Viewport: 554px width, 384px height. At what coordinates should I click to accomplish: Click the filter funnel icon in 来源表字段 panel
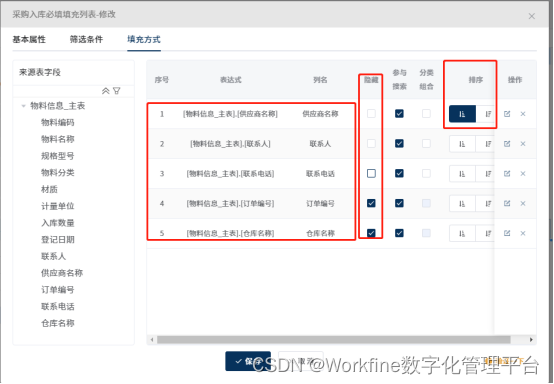(117, 91)
